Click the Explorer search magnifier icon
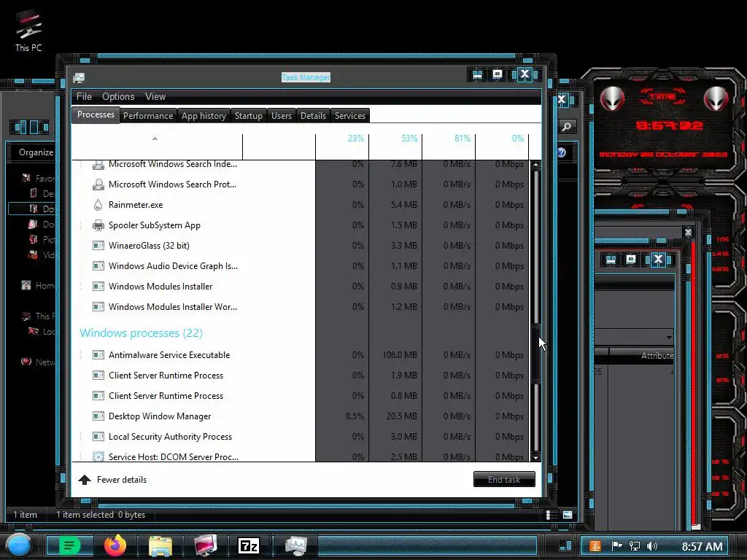 (x=567, y=127)
